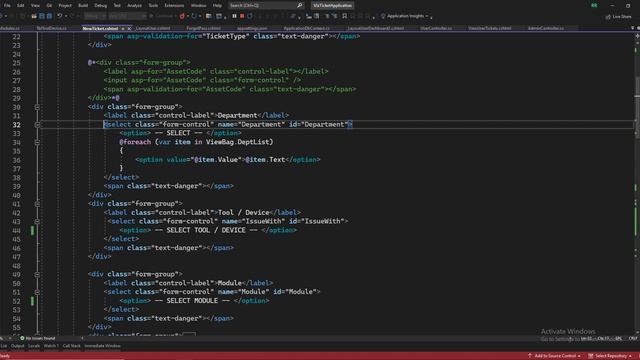This screenshot has width=640, height=360.
Task: Collapse the form-group div at line 49
Action: pos(37,274)
